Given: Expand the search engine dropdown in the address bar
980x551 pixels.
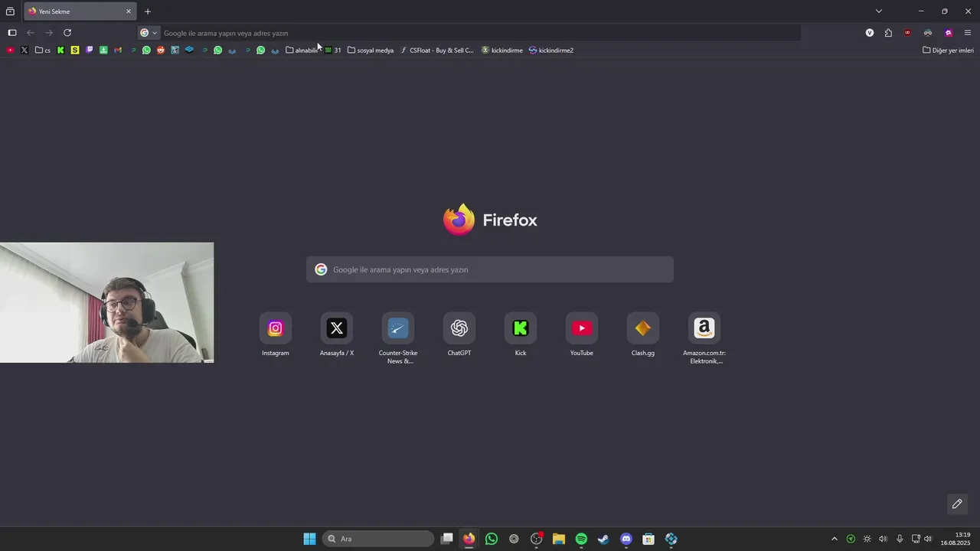Looking at the screenshot, I should (149, 33).
